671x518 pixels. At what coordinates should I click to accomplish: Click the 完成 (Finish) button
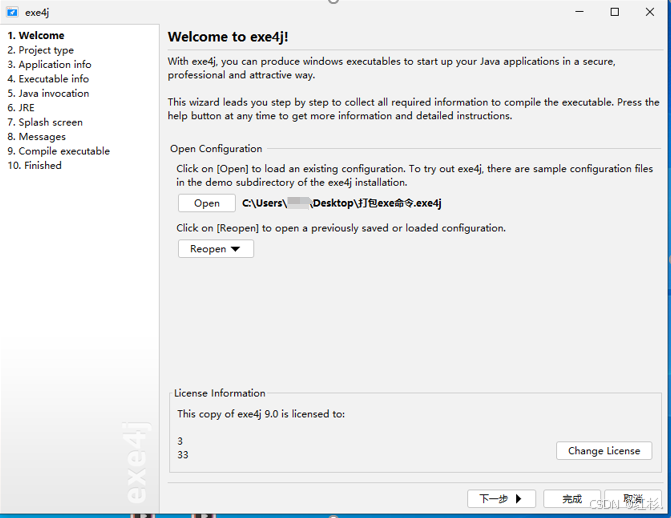click(572, 499)
